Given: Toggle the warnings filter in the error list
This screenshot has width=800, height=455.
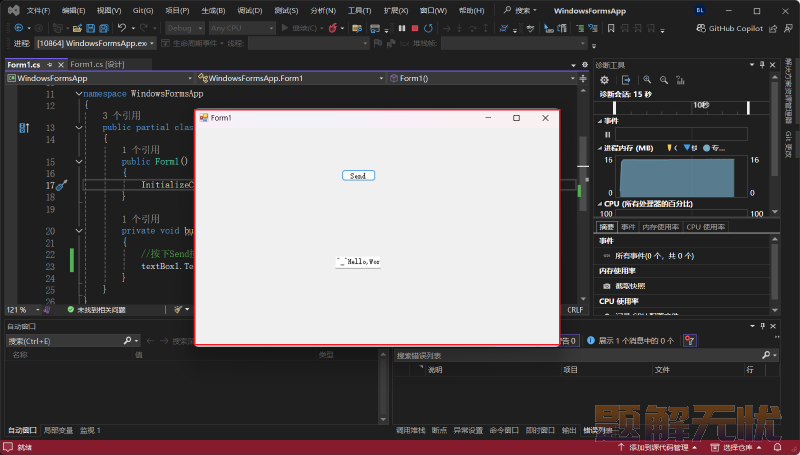Looking at the screenshot, I should tap(569, 341).
